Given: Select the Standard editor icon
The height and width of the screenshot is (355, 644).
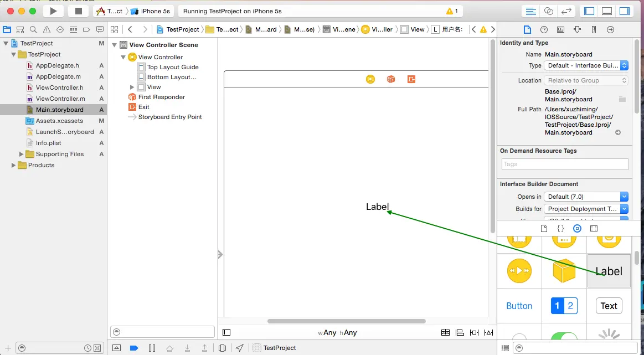Looking at the screenshot, I should [530, 11].
